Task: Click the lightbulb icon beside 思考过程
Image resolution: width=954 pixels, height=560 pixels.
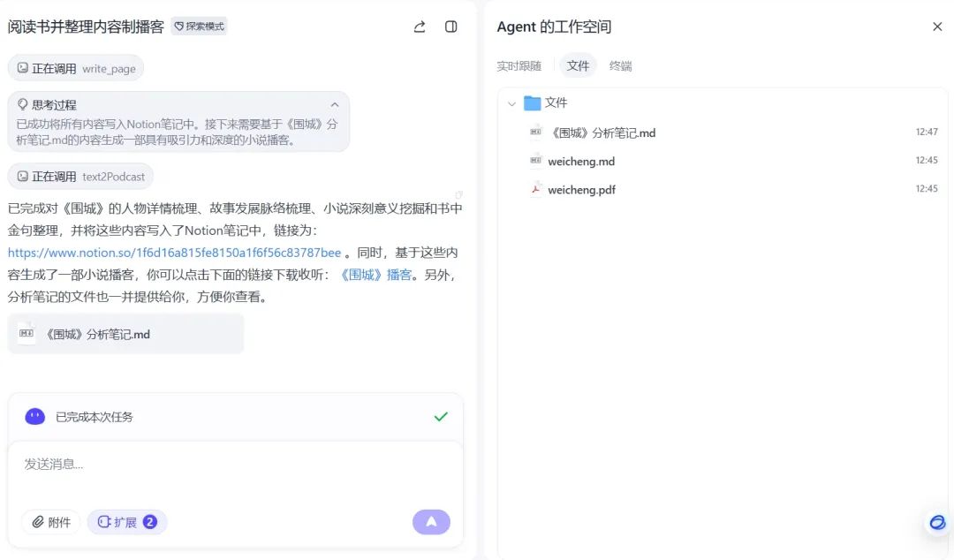Action: point(22,104)
